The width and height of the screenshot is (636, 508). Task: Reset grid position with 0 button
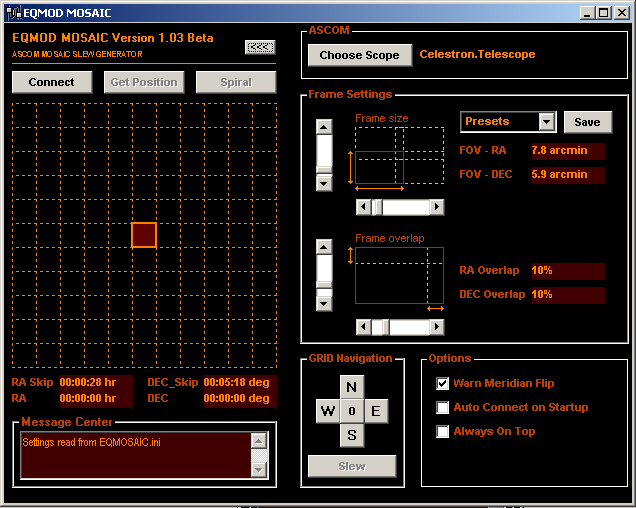pos(352,411)
